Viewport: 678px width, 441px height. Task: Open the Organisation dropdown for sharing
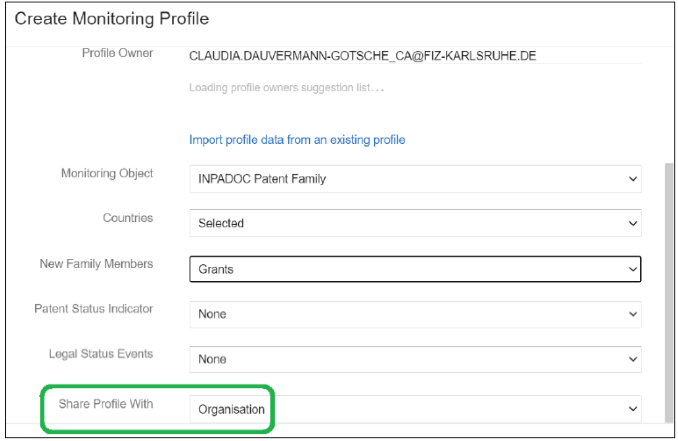pos(415,409)
